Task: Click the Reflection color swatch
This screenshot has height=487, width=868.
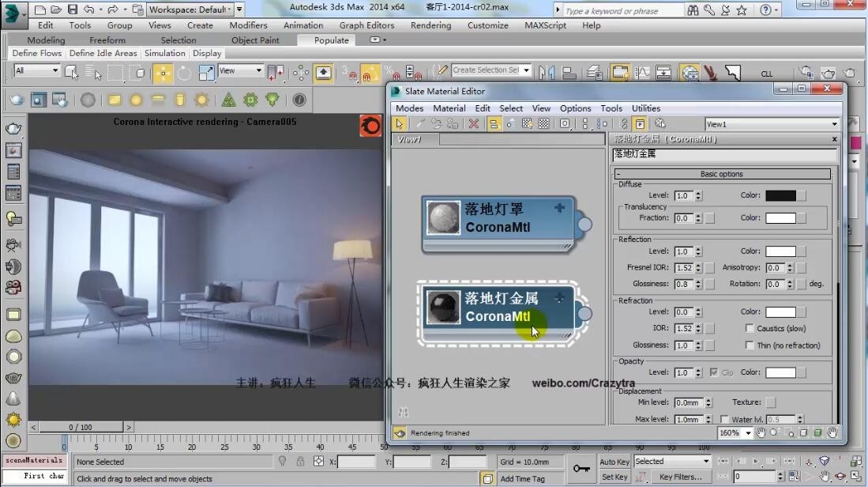Action: (780, 251)
